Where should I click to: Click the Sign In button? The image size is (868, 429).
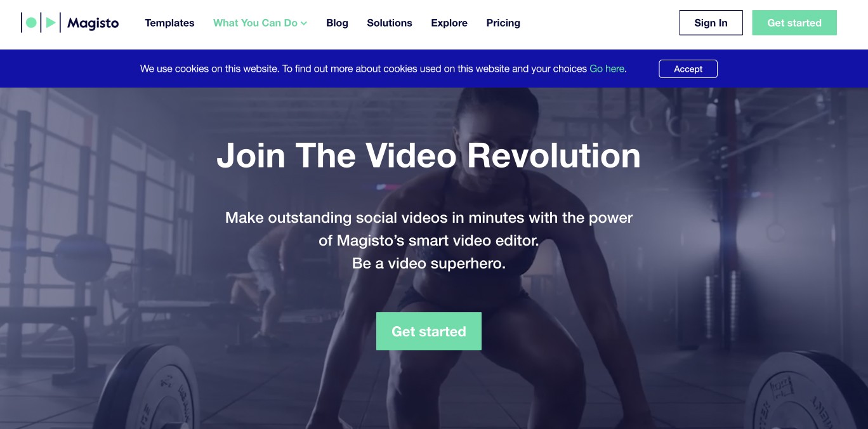(711, 23)
